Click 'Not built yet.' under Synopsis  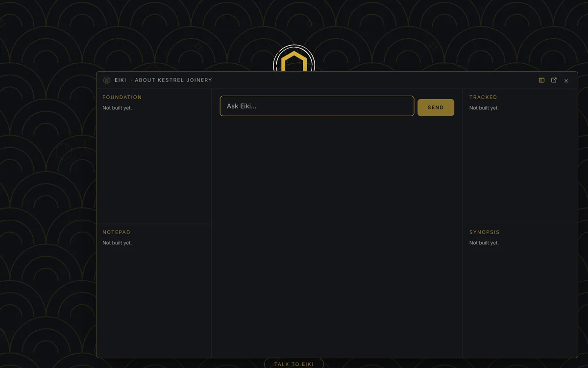484,243
